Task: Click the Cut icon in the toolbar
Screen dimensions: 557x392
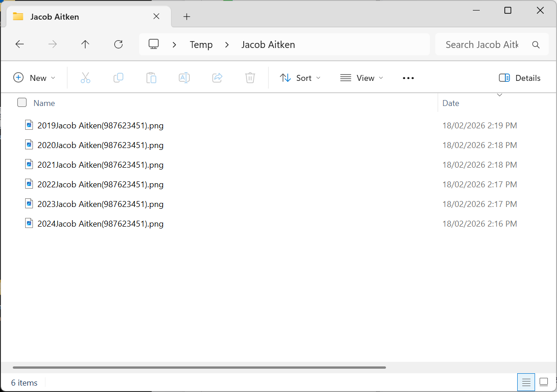Action: tap(86, 78)
